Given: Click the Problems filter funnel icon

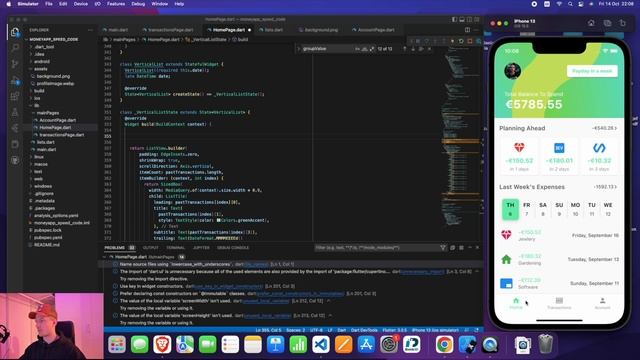Looking at the screenshot, I should (443, 248).
